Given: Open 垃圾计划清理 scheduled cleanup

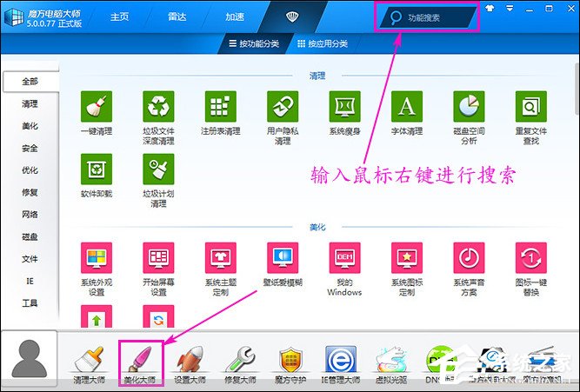Looking at the screenshot, I should 158,169.
